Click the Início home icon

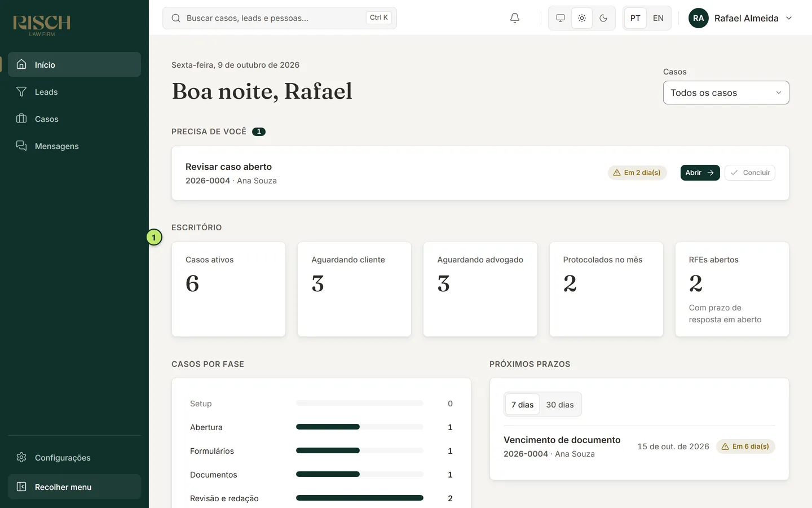(x=21, y=64)
